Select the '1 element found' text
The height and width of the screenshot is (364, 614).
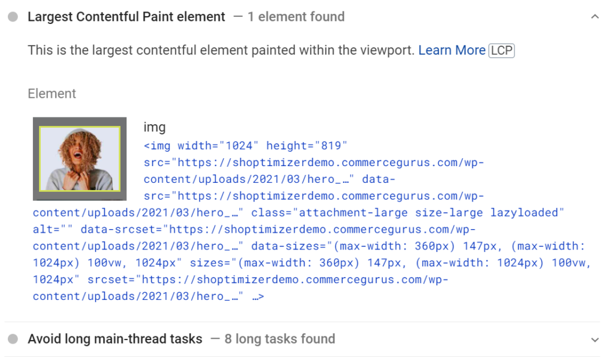click(x=295, y=16)
